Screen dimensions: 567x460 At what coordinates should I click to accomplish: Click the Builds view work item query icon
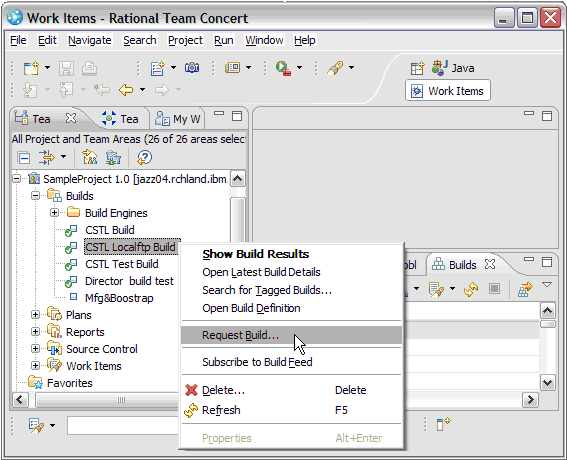tap(436, 289)
